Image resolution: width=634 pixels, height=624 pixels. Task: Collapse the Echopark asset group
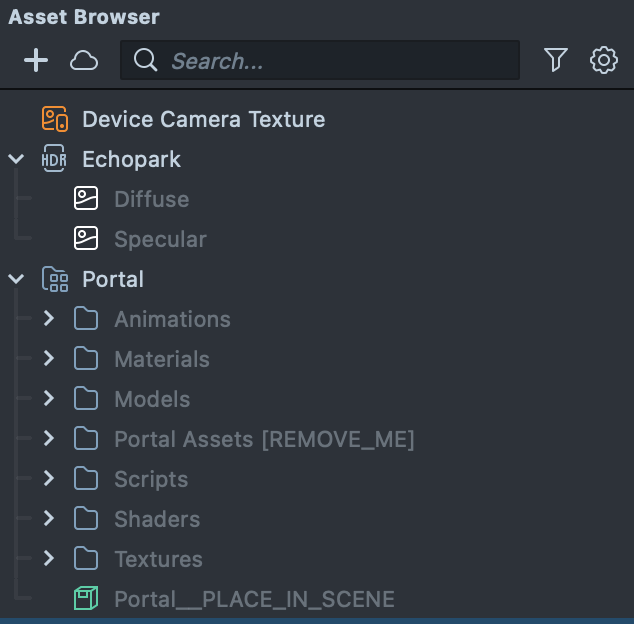(x=16, y=159)
